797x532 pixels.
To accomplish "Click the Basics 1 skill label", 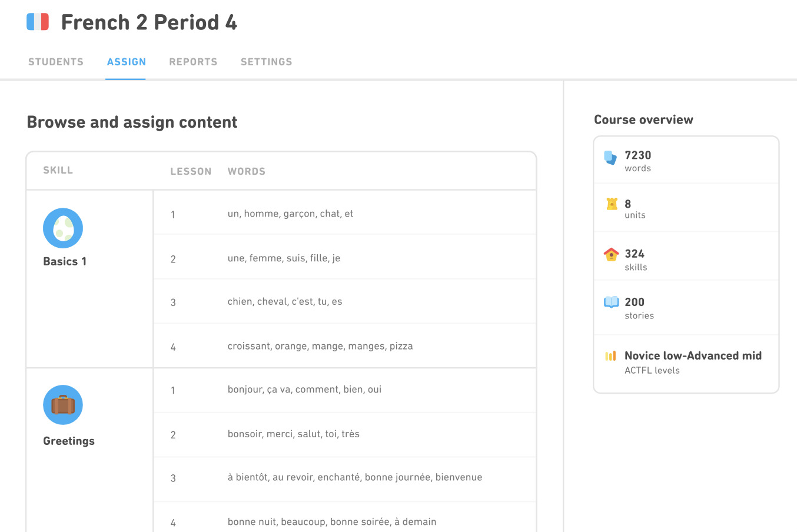I will (x=64, y=261).
